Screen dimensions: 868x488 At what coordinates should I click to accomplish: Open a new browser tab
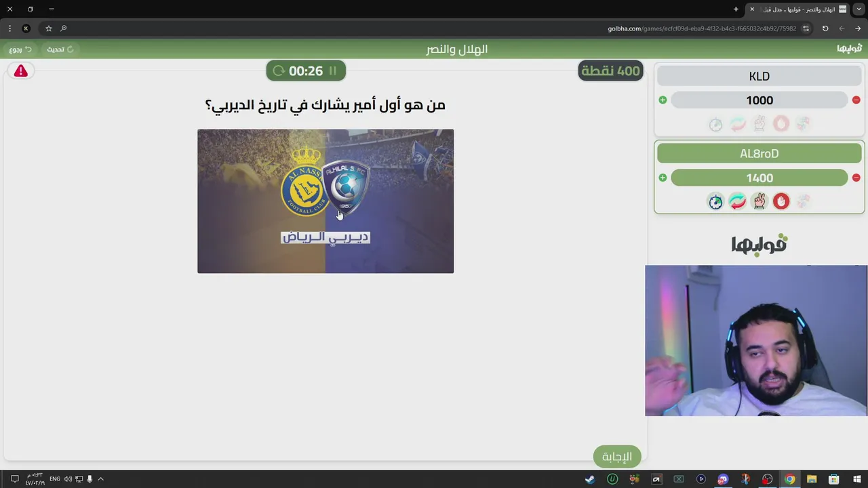736,9
